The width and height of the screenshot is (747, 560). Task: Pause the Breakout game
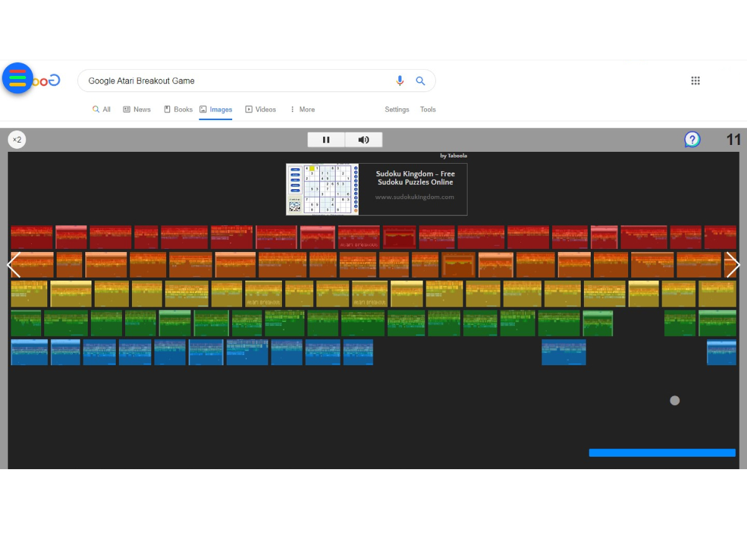pos(326,140)
